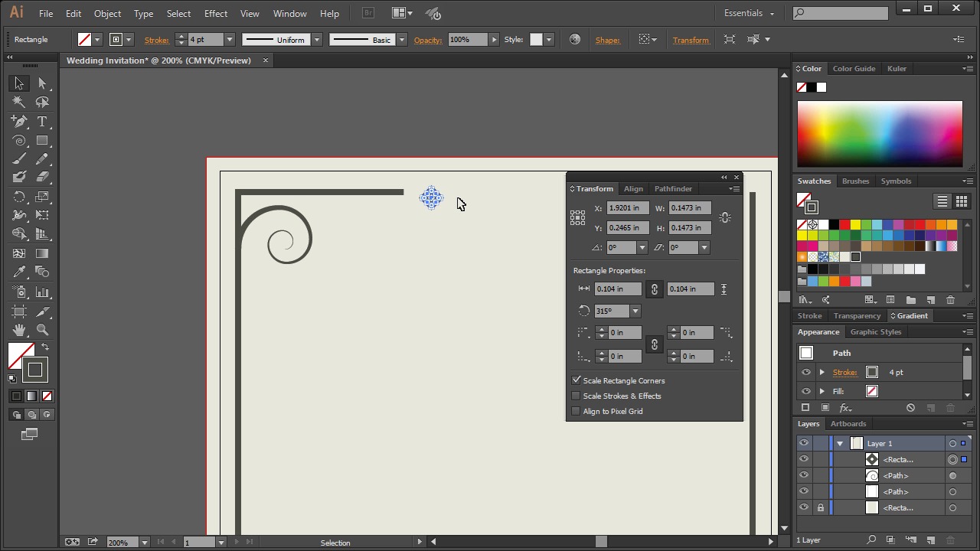This screenshot has height=551, width=980.
Task: Click the Transform link in control bar
Action: tap(690, 40)
